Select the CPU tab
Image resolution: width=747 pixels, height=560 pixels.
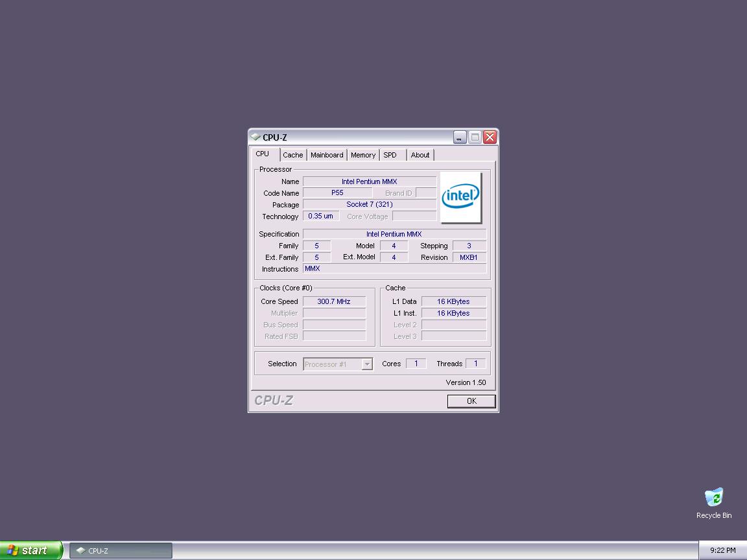point(265,154)
